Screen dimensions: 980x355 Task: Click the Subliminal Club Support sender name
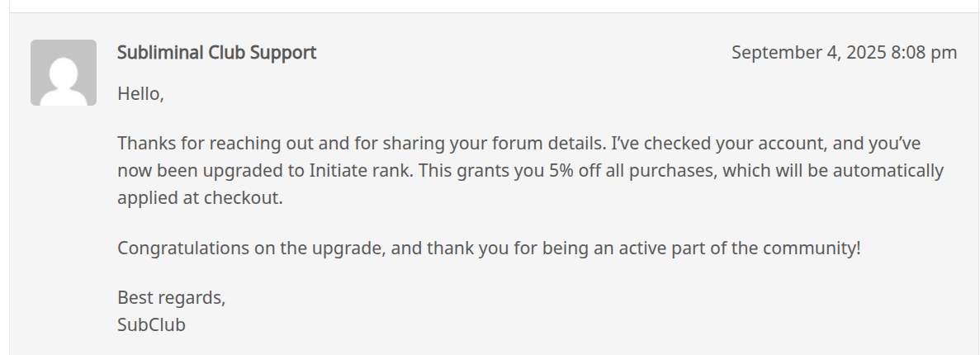tap(216, 53)
